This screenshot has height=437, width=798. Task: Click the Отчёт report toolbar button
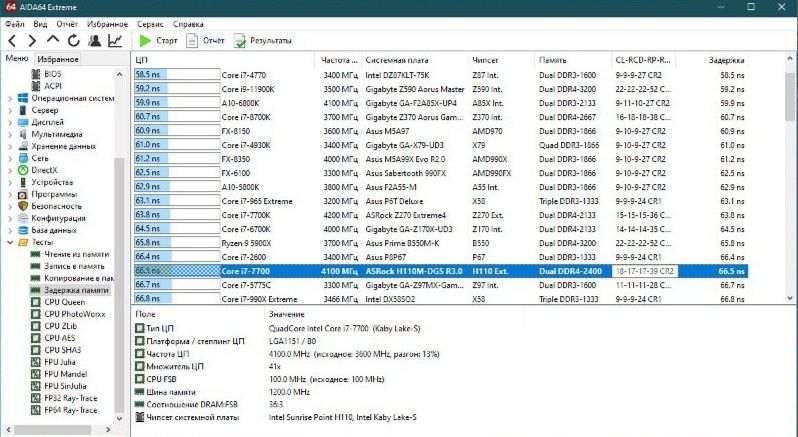pos(206,41)
